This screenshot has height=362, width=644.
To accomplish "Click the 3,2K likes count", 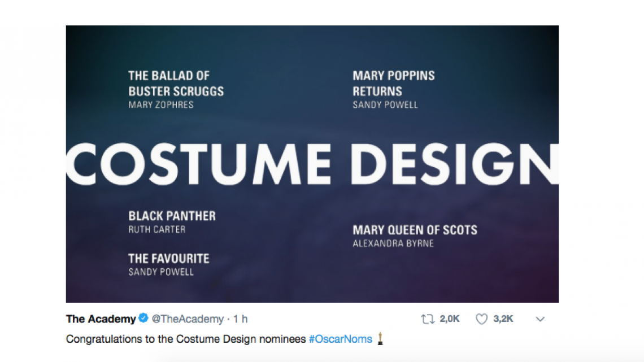I will tap(503, 319).
